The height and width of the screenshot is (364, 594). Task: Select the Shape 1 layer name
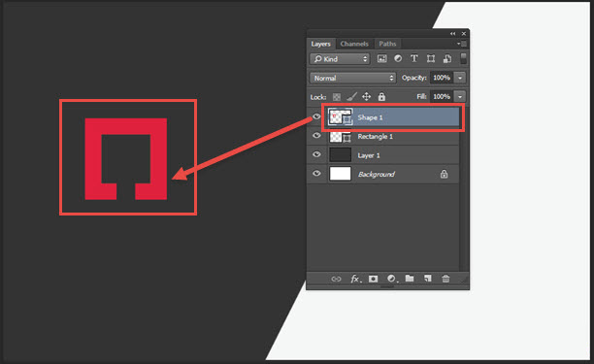370,117
